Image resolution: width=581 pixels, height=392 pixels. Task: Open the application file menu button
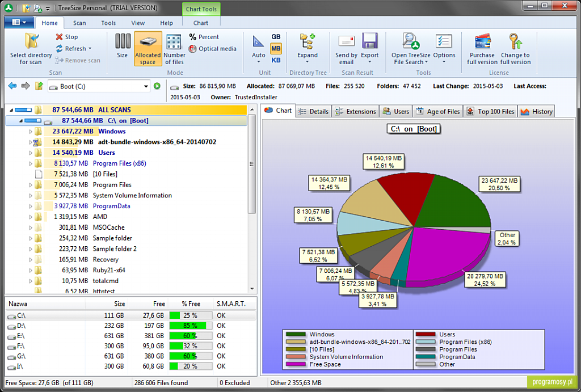19,23
